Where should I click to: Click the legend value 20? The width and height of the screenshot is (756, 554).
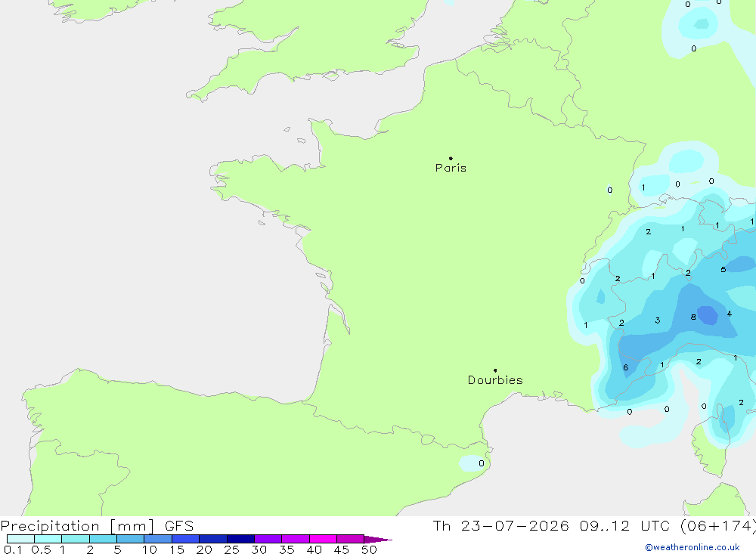(204, 549)
